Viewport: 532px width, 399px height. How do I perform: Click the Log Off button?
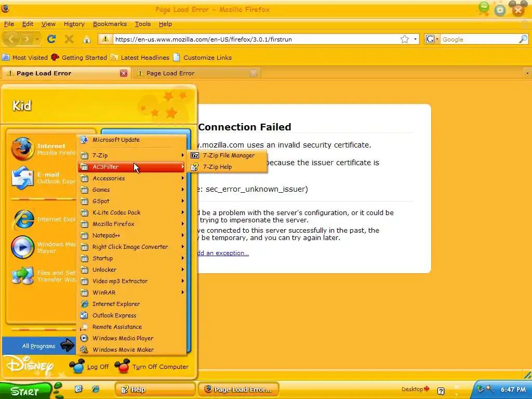(89, 367)
